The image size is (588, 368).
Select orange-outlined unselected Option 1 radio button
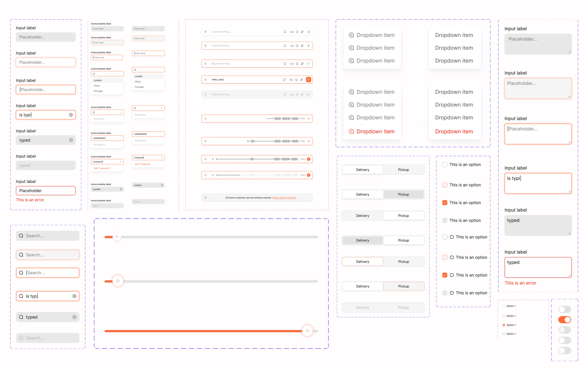point(504,316)
